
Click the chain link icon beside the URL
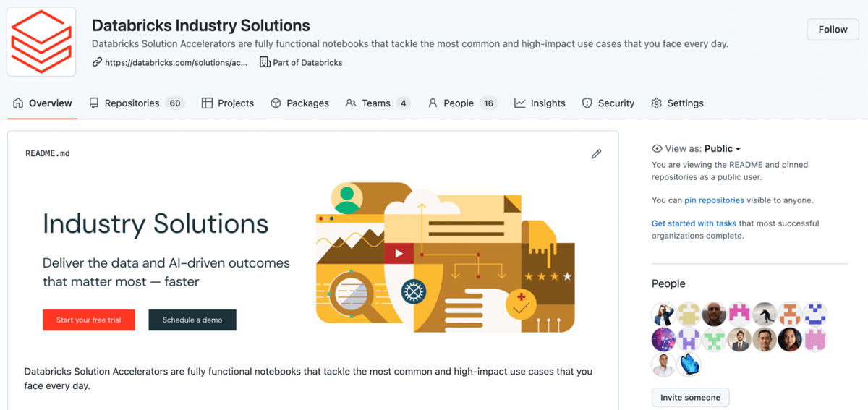pyautogui.click(x=97, y=62)
